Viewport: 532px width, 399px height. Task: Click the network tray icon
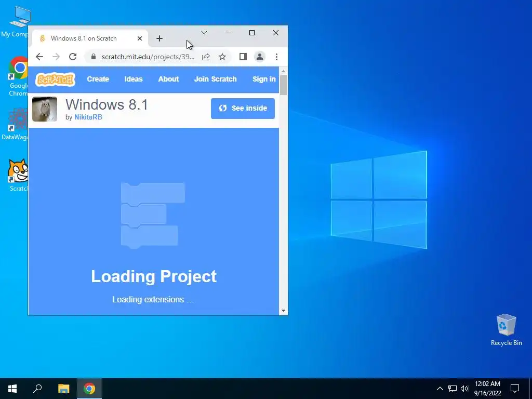pyautogui.click(x=453, y=389)
